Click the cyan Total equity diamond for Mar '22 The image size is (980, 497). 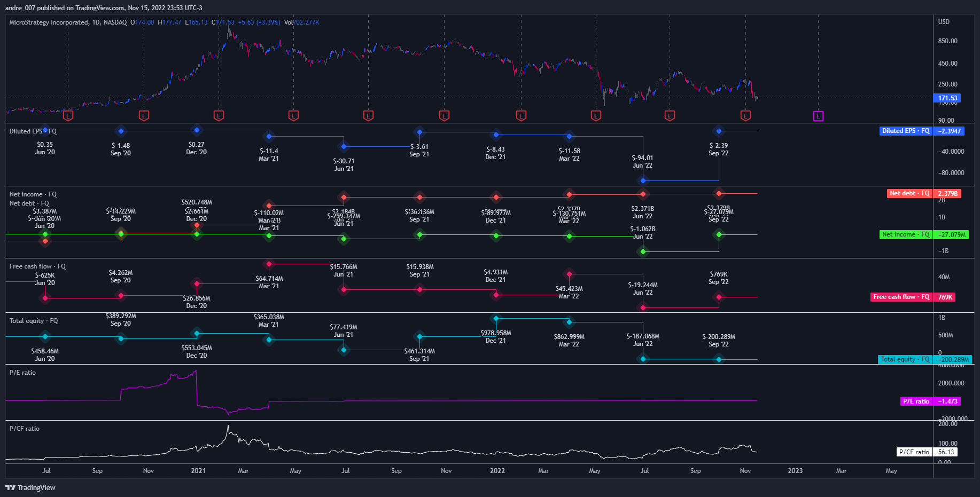point(569,322)
